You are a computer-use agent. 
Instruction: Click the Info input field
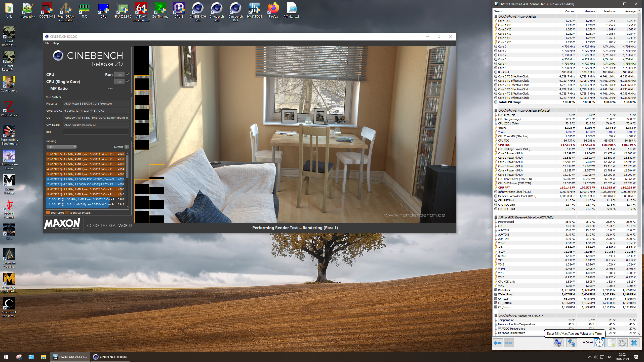[96, 132]
